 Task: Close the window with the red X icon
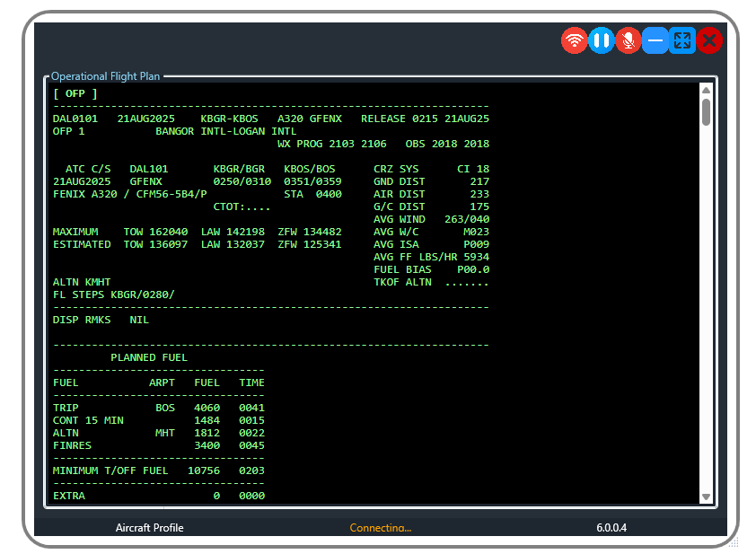709,40
